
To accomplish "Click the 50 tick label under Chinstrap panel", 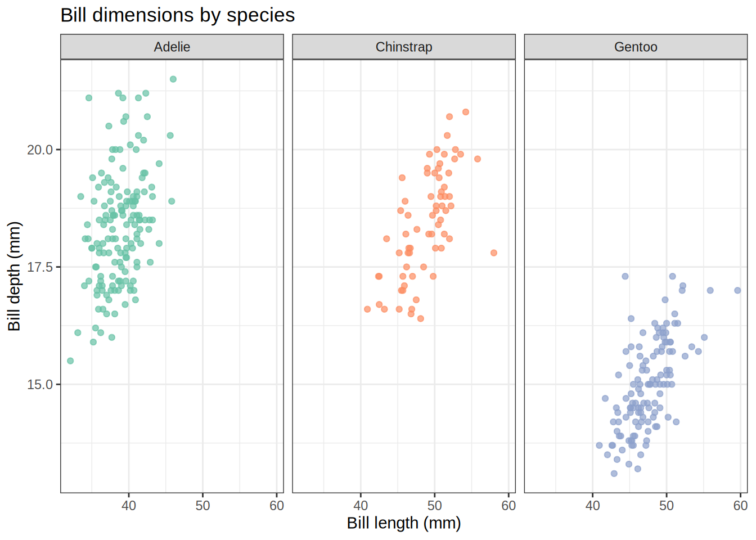I will (x=434, y=506).
